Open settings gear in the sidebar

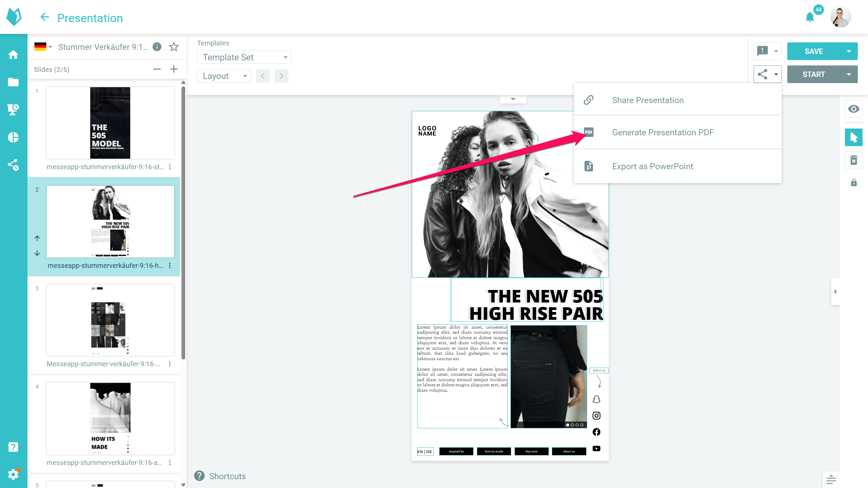point(13,474)
